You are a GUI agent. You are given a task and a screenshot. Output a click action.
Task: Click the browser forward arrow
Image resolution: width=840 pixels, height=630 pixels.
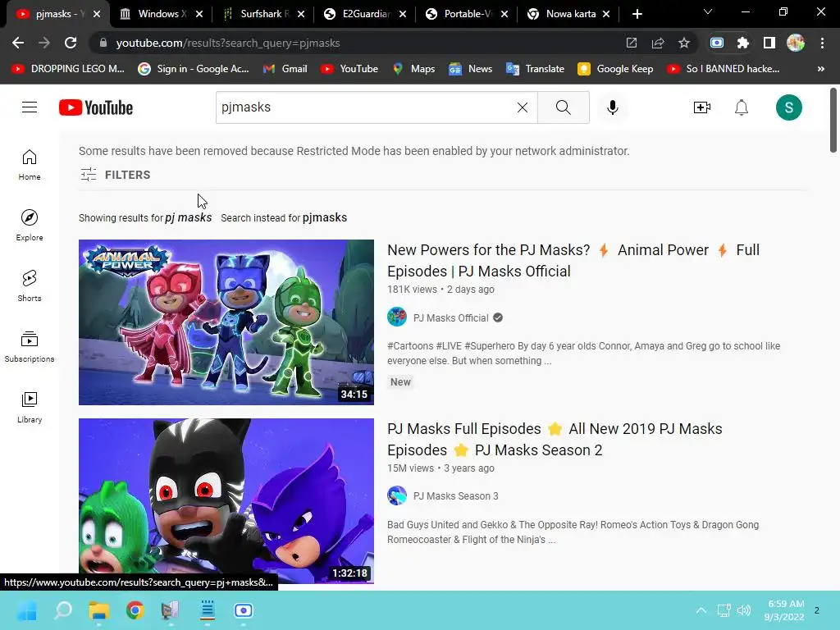point(44,43)
